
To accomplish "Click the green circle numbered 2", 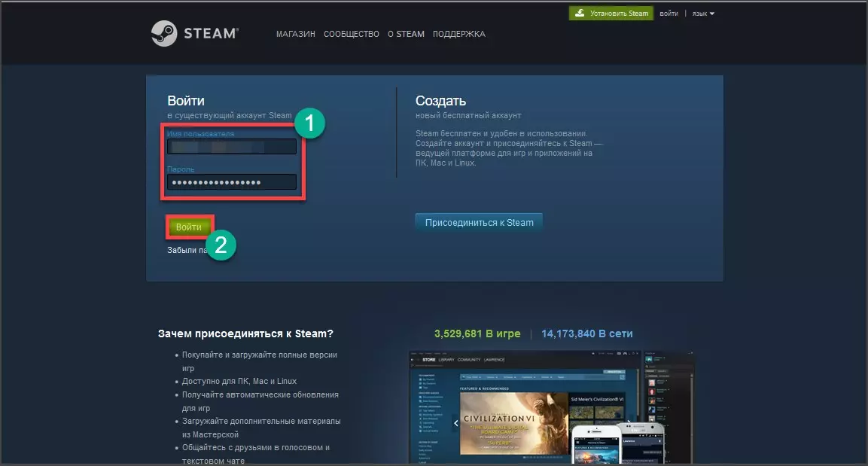I will coord(221,245).
